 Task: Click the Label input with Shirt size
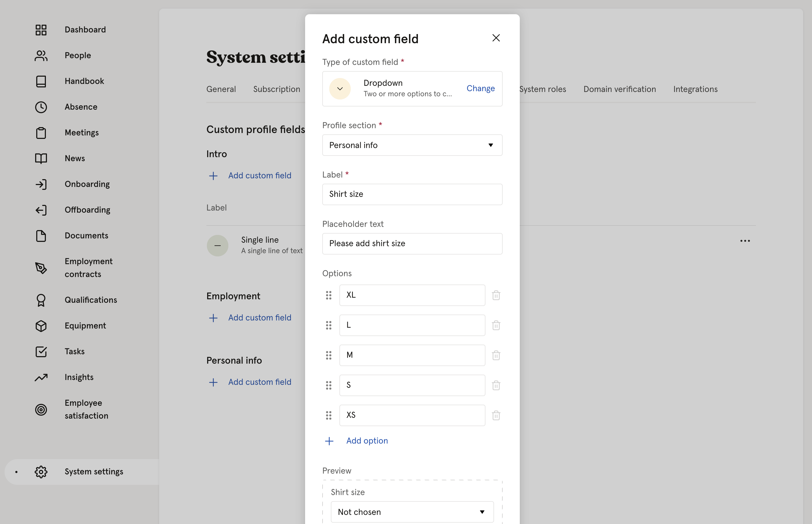[x=412, y=194]
